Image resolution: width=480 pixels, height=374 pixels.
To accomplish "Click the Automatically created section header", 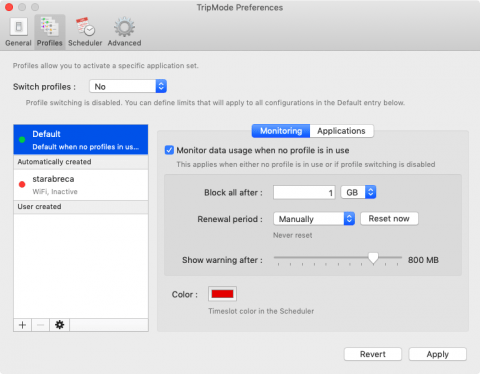I will (81, 162).
